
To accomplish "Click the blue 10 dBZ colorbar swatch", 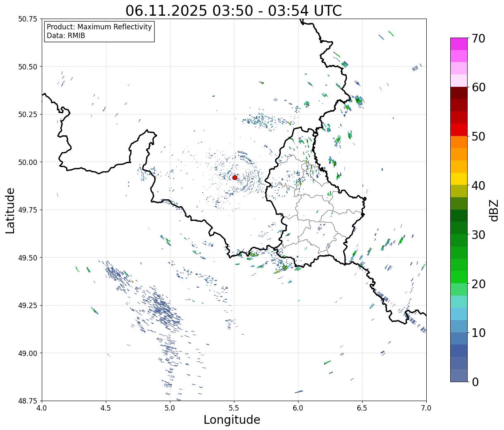I will (459, 326).
